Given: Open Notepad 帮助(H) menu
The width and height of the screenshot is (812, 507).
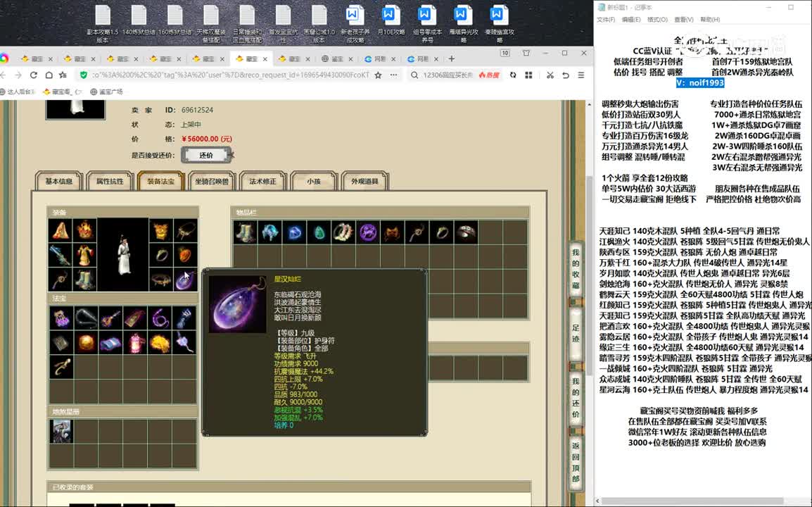Looking at the screenshot, I should (710, 20).
